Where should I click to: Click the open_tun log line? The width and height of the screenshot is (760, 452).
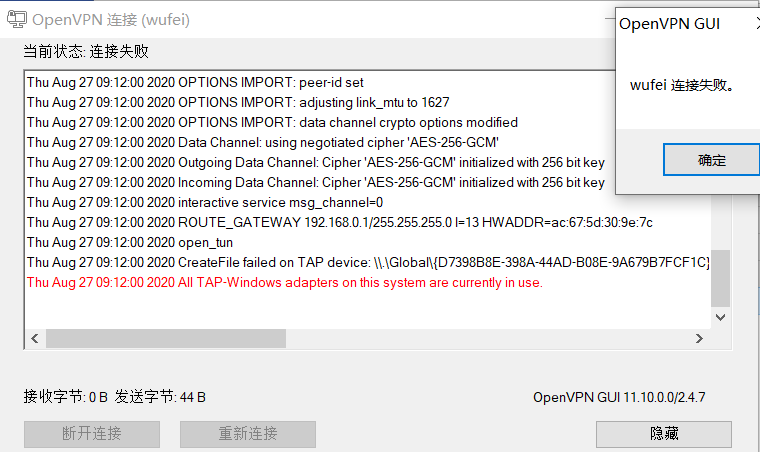130,242
